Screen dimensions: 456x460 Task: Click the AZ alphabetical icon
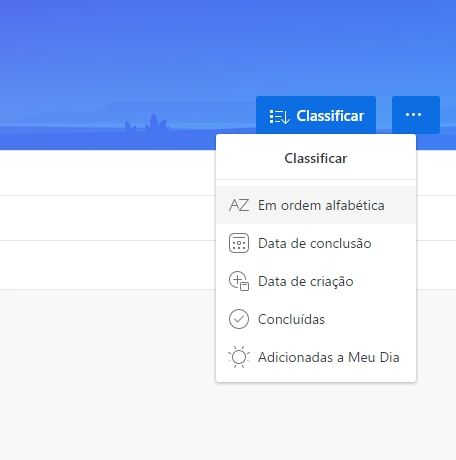click(239, 205)
